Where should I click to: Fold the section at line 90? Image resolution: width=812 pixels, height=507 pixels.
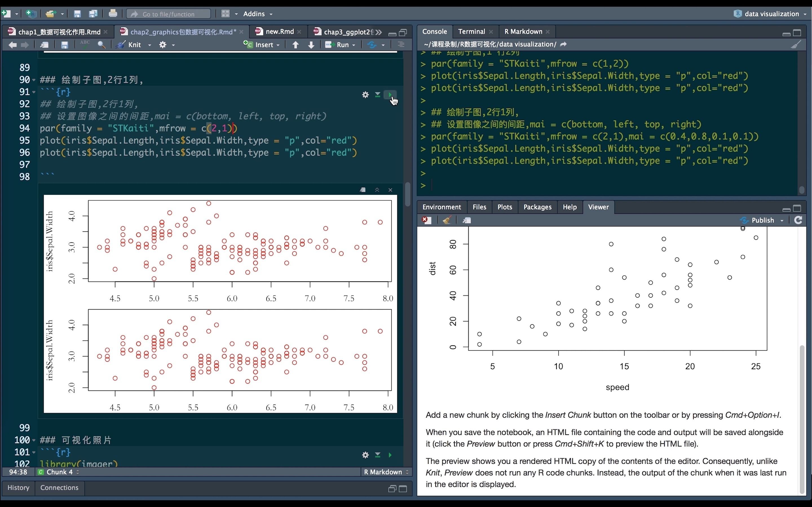coord(34,80)
